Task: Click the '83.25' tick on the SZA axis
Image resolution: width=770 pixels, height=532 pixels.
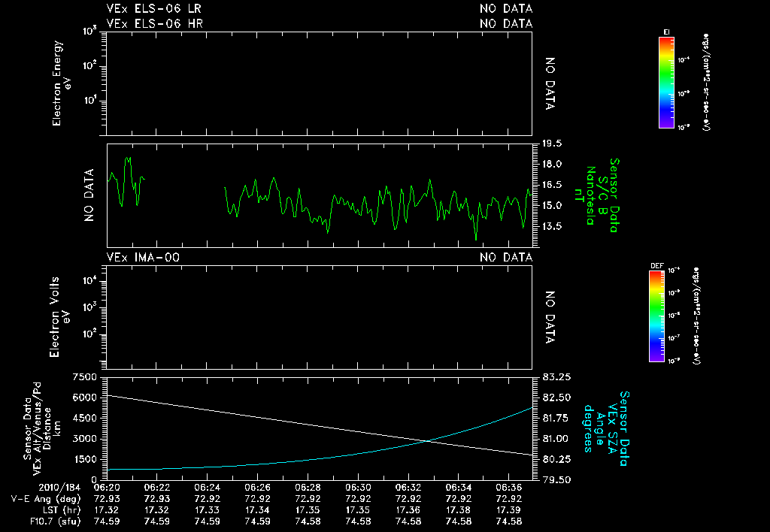Action: point(556,377)
